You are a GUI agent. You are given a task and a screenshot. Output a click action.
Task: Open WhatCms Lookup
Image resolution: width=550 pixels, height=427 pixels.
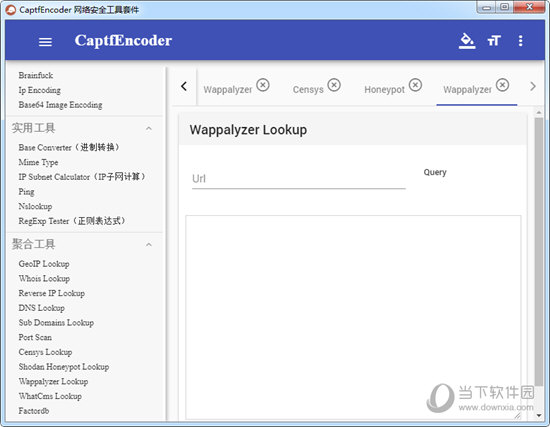tap(50, 396)
